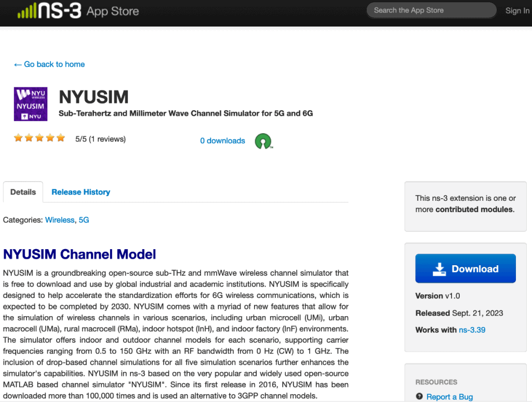Click the 0 downloads link

(222, 141)
